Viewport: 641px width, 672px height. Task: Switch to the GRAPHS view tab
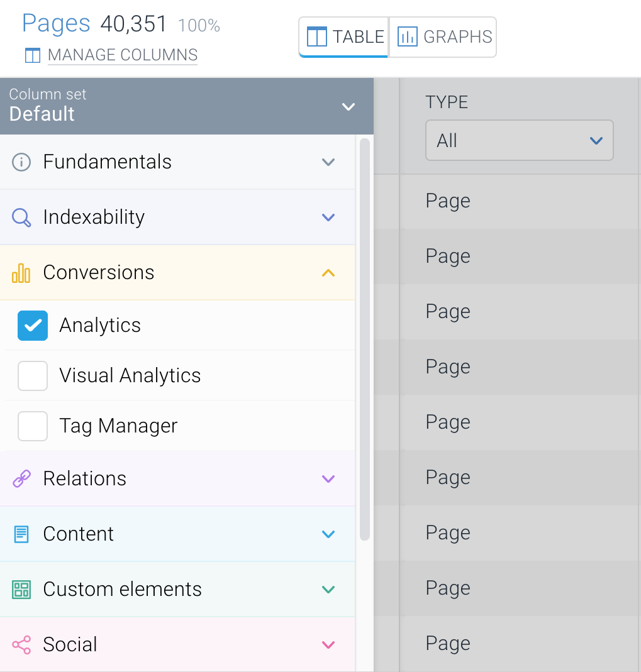(443, 37)
